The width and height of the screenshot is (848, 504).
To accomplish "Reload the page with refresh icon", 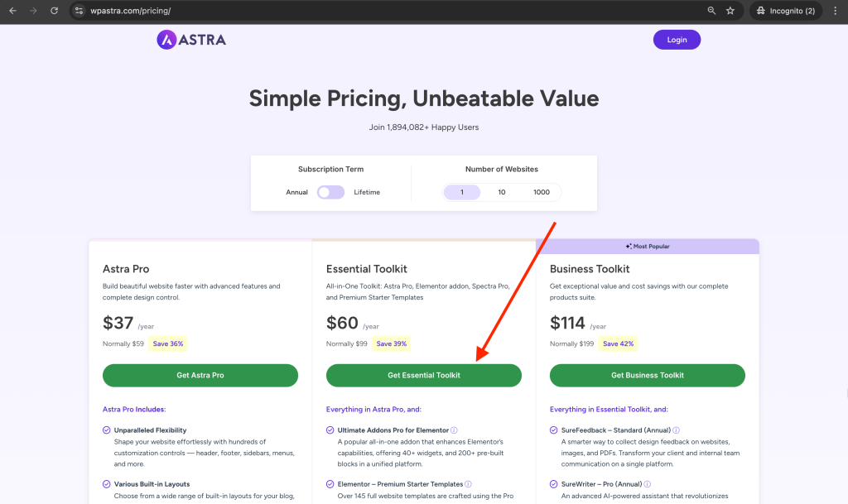I will pos(54,11).
